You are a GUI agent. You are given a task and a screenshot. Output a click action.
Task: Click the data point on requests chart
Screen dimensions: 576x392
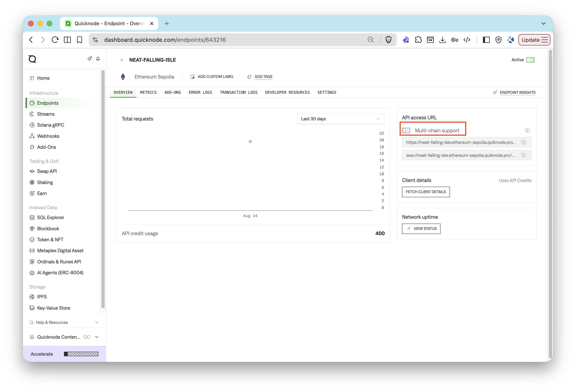click(x=250, y=141)
